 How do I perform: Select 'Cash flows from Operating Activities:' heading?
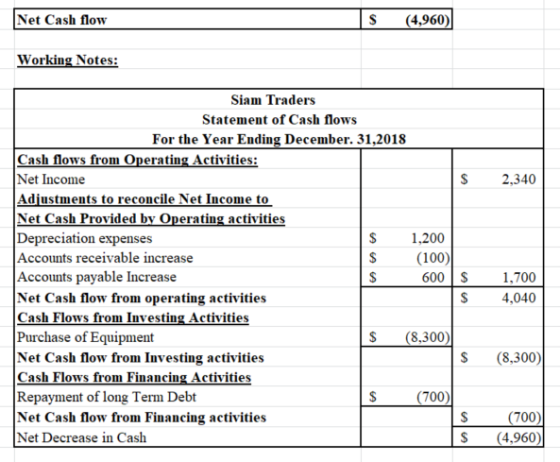138,159
